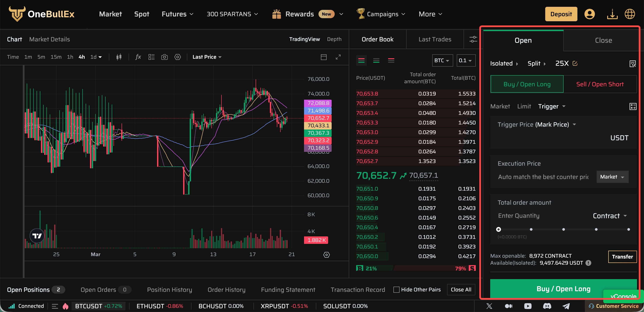
Task: Switch to the Last Trades tab
Action: pyautogui.click(x=435, y=39)
